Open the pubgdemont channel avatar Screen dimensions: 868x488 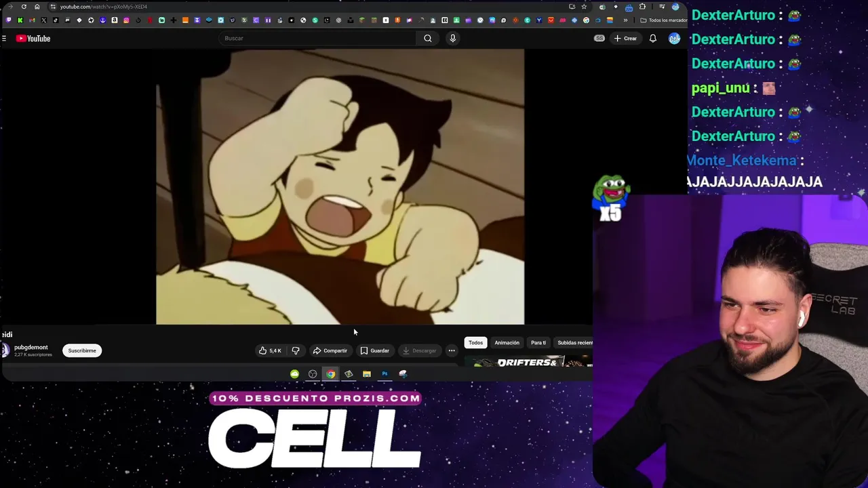pos(5,350)
